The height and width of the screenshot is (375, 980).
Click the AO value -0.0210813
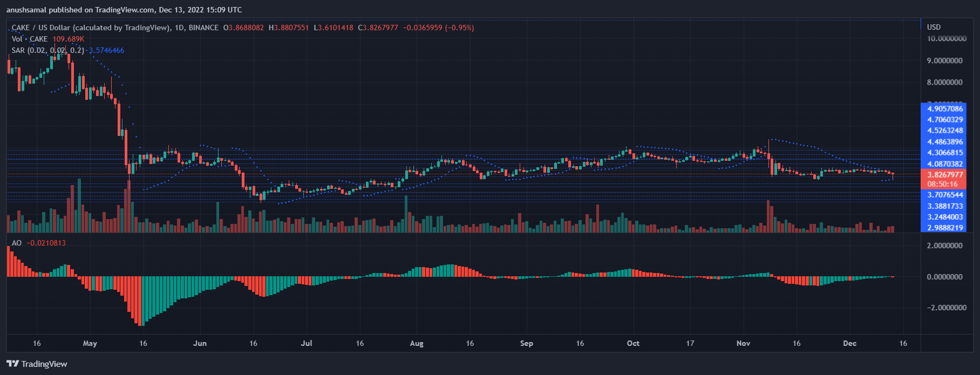46,243
